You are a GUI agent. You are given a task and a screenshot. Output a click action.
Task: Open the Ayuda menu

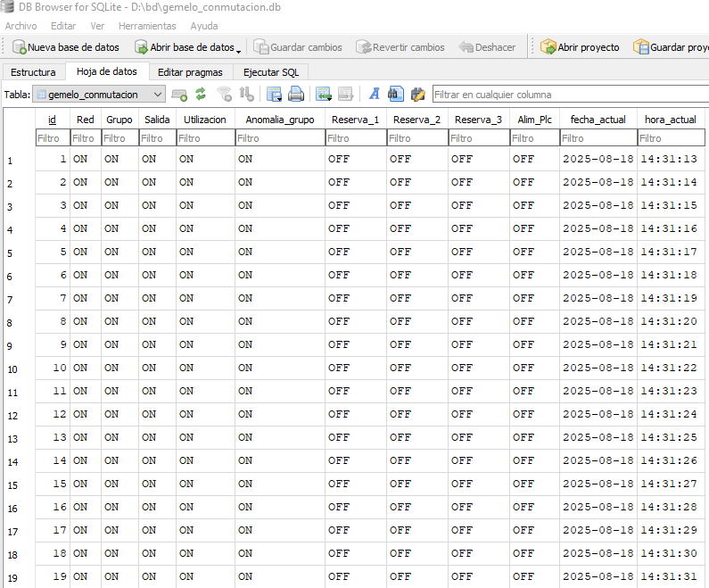click(204, 26)
